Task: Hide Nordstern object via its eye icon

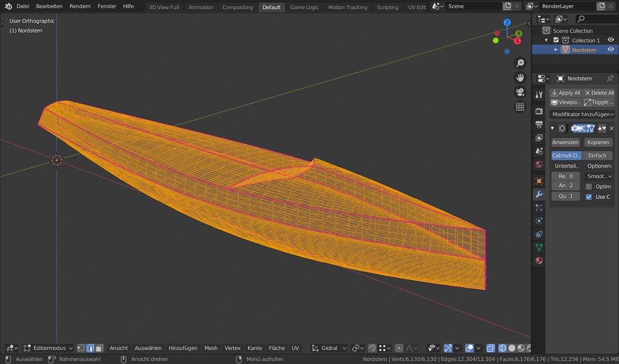Action: (x=610, y=50)
